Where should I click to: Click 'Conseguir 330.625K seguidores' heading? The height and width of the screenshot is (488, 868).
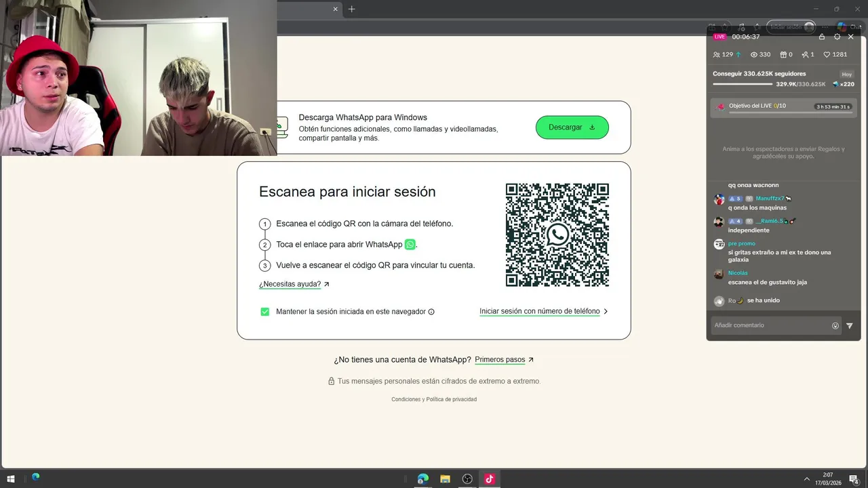759,73
